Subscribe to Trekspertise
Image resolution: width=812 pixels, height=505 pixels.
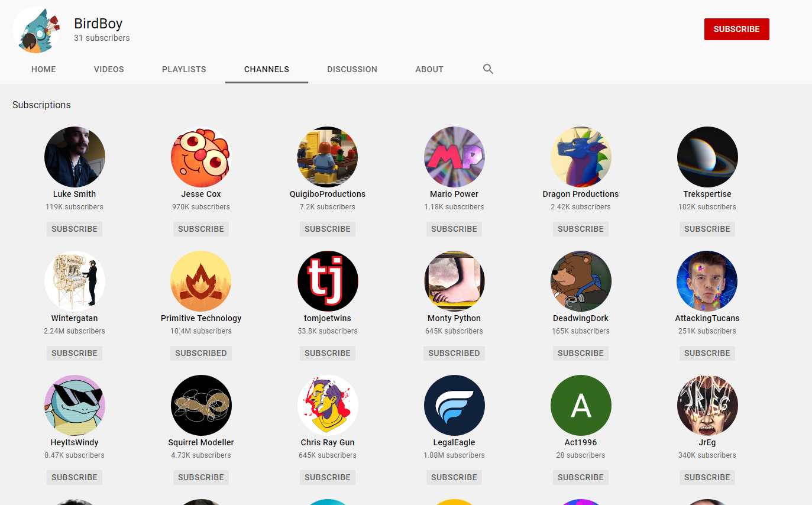(707, 229)
